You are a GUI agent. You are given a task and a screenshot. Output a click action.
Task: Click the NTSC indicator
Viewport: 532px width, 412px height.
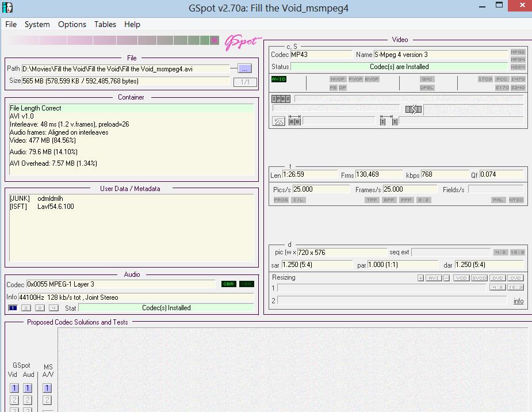(516, 200)
